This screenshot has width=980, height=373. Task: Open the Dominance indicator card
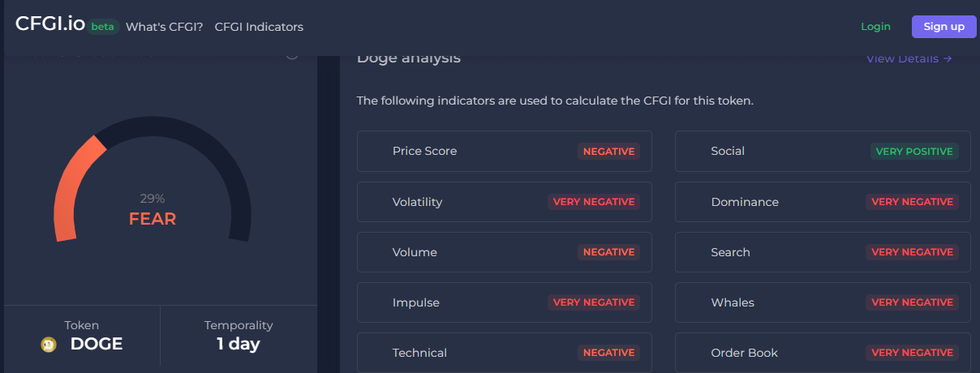822,202
